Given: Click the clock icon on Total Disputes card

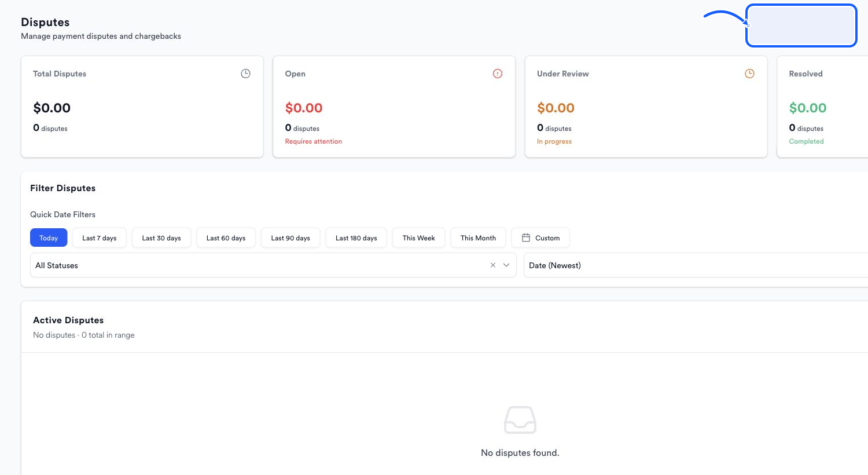Looking at the screenshot, I should [x=245, y=74].
